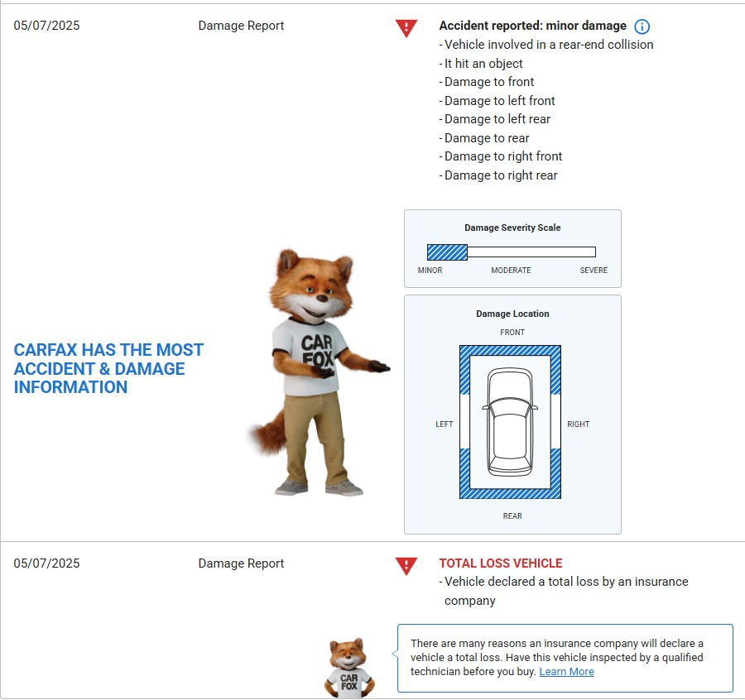Click the 'Vehicle involved in a rear-end collision' line
745x700 pixels.
point(548,45)
